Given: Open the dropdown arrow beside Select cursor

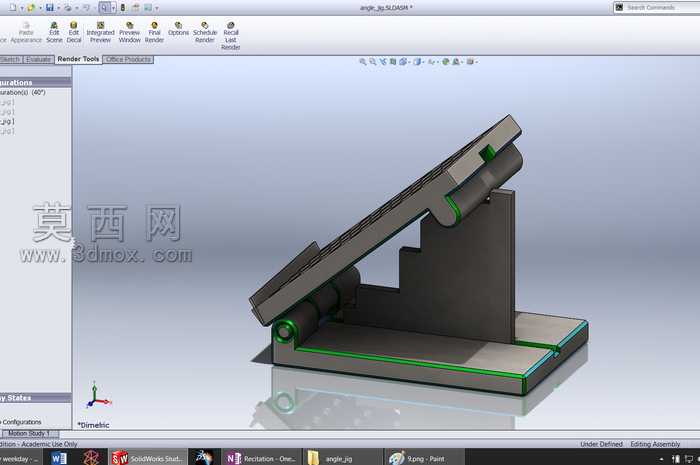Looking at the screenshot, I should (113, 8).
